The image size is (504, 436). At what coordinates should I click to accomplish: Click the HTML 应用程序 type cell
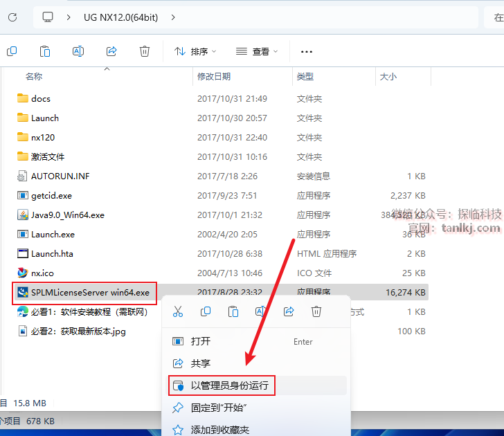click(327, 254)
